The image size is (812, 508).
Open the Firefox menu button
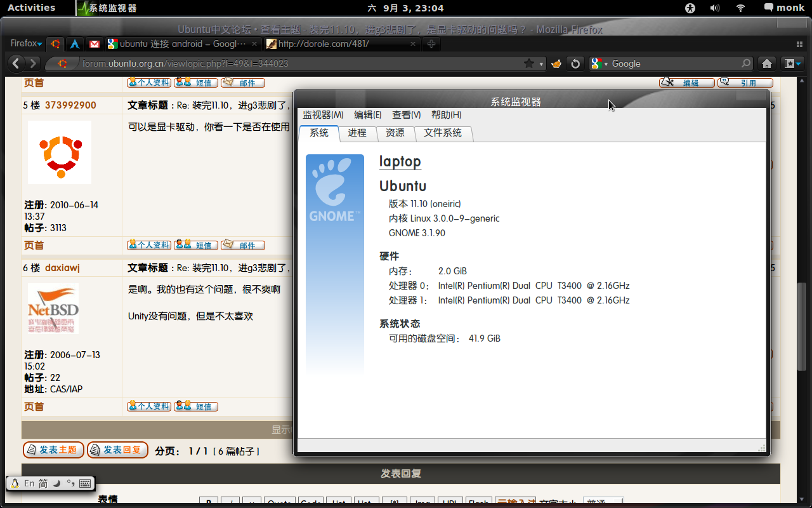click(26, 44)
